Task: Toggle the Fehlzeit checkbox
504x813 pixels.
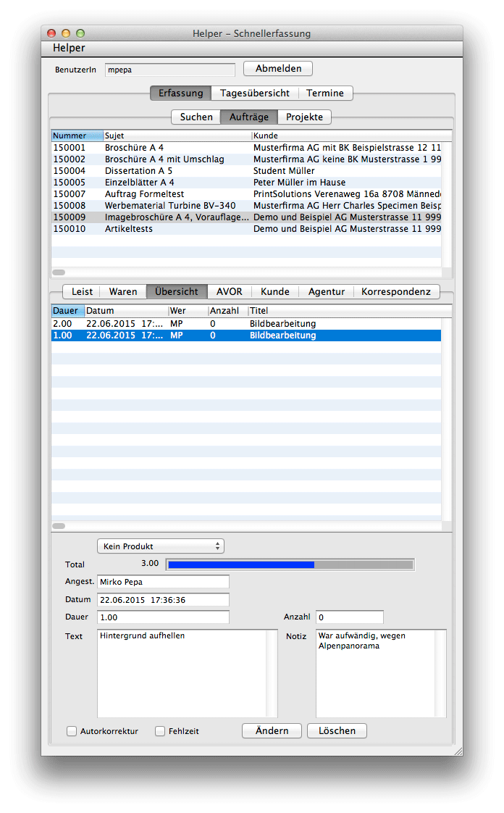Action: [160, 732]
